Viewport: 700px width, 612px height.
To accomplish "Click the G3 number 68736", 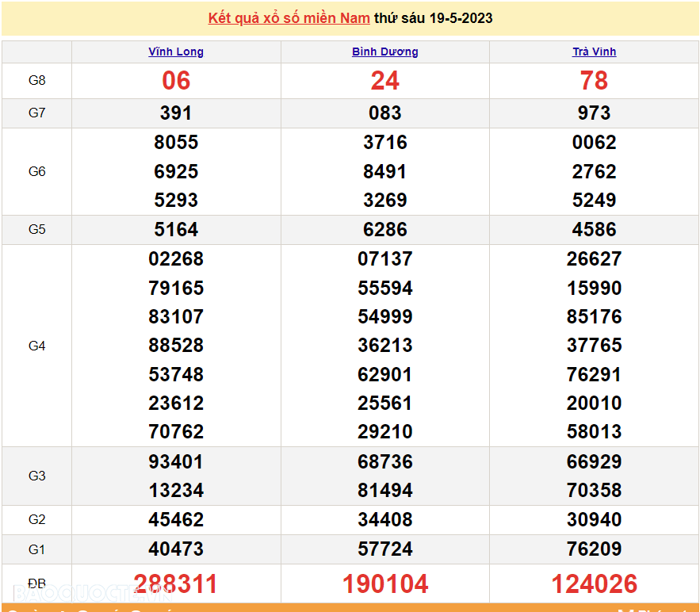I will [x=385, y=461].
